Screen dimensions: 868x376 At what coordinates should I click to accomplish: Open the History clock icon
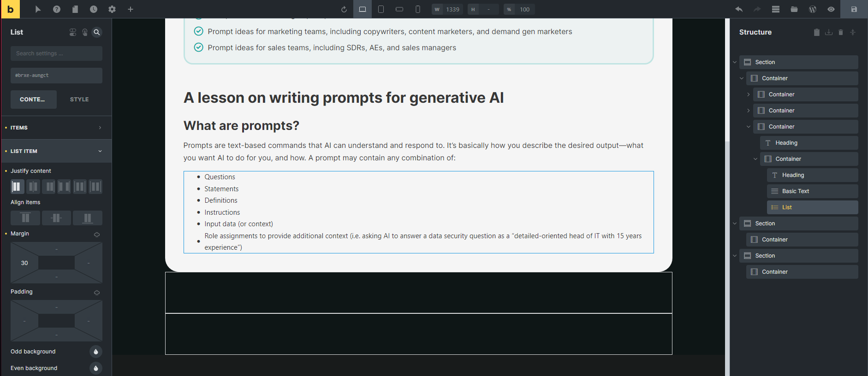(x=94, y=9)
